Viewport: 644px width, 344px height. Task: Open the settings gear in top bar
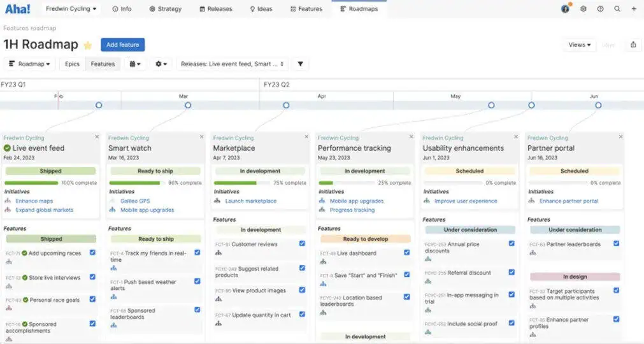pos(583,9)
